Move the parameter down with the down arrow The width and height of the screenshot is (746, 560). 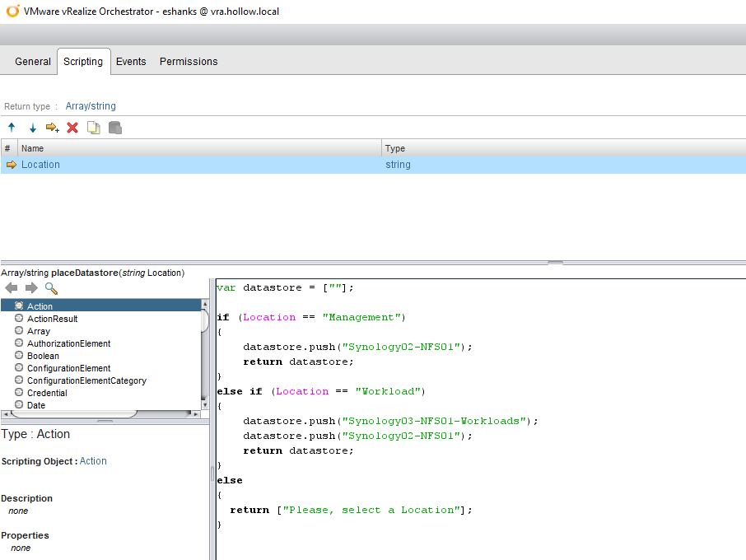point(33,128)
